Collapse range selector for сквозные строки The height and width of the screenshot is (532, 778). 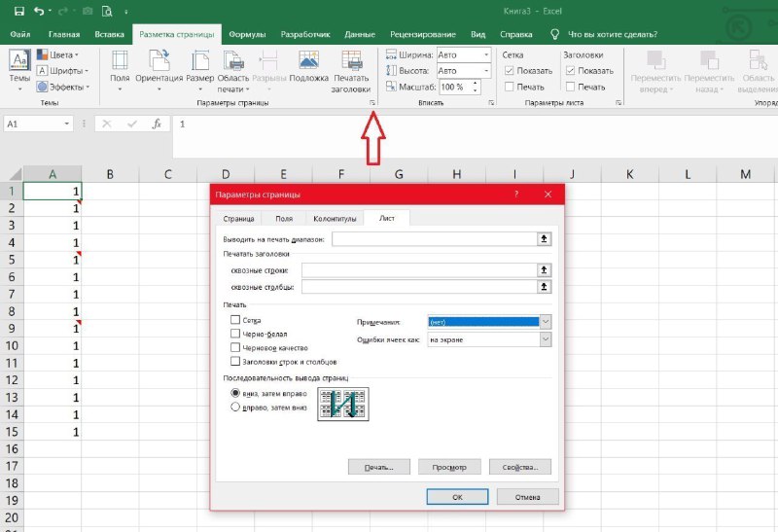544,270
